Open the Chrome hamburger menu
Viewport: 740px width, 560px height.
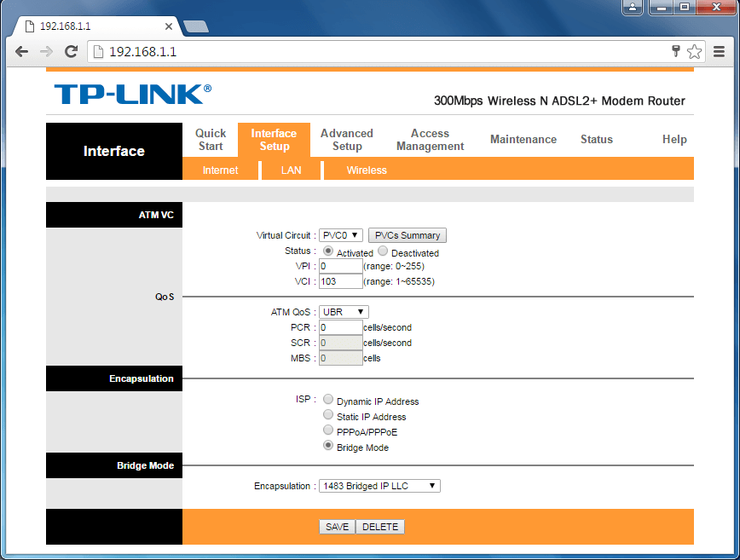[719, 51]
